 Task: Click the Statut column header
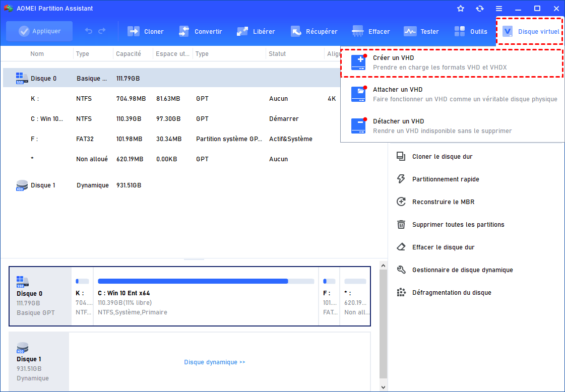(277, 54)
